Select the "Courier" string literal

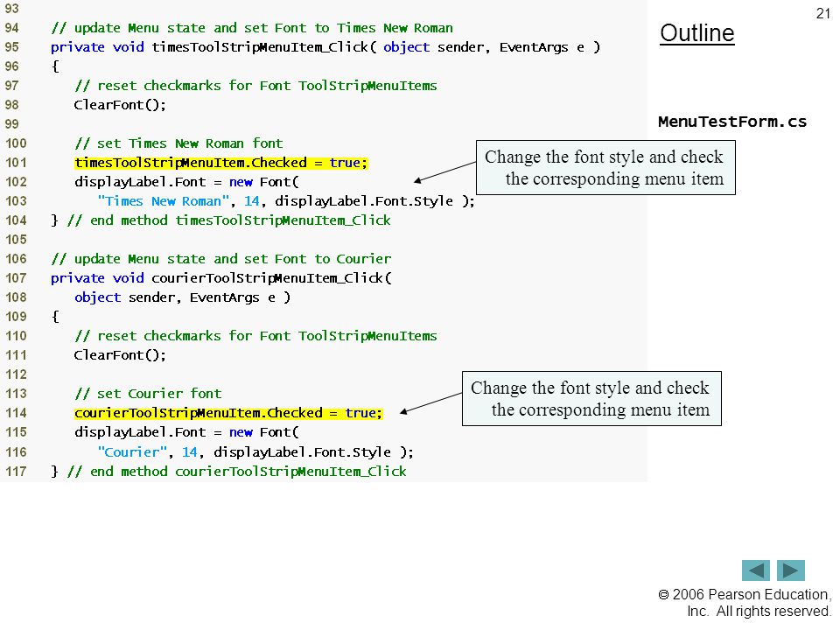pos(132,452)
